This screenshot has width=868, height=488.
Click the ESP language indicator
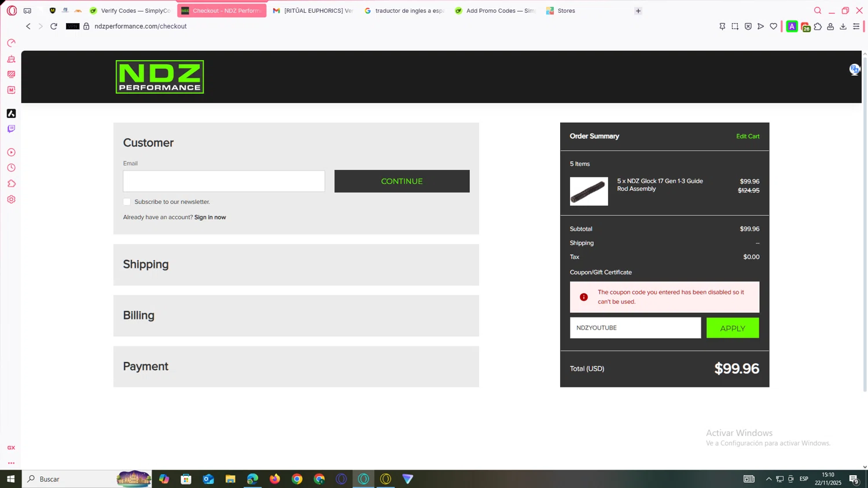pyautogui.click(x=804, y=479)
